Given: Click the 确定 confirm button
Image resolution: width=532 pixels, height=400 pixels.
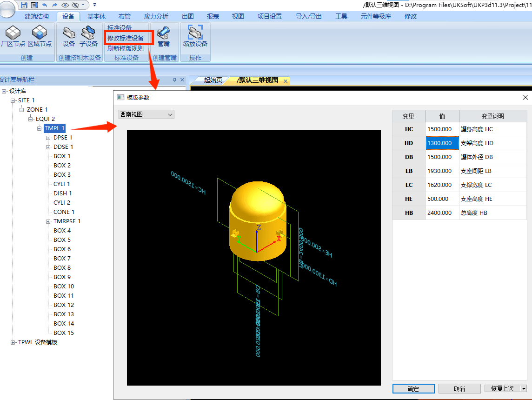Looking at the screenshot, I should pos(413,388).
